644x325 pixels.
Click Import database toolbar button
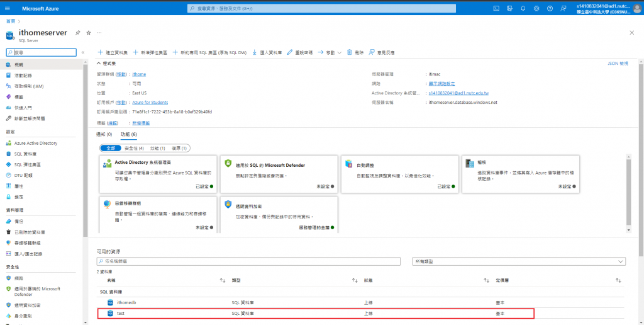pyautogui.click(x=267, y=53)
